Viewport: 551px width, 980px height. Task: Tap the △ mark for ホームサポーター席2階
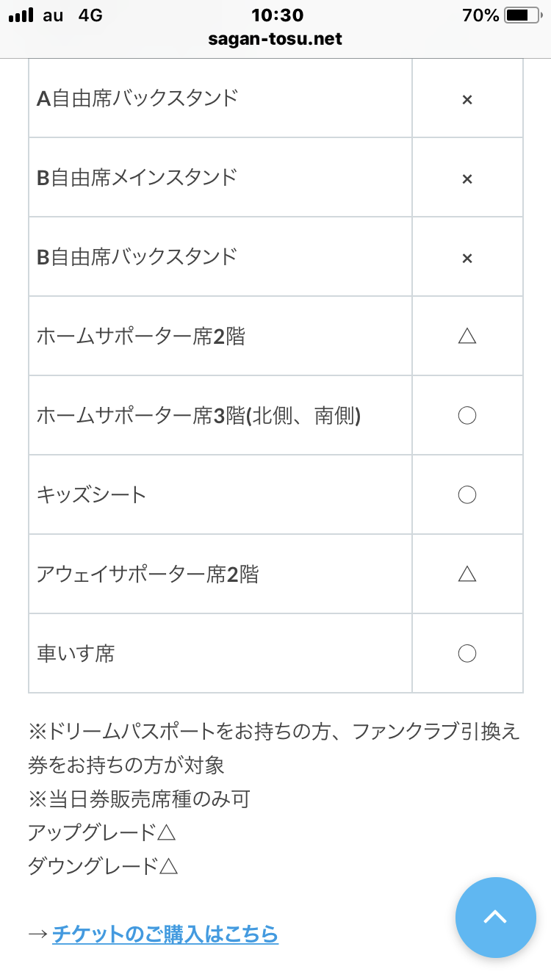(x=467, y=336)
